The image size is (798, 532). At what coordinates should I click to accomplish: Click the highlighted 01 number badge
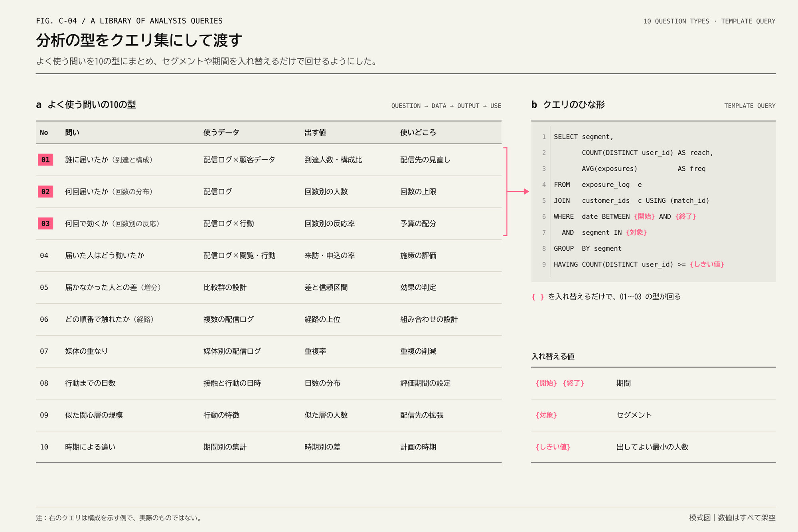45,160
